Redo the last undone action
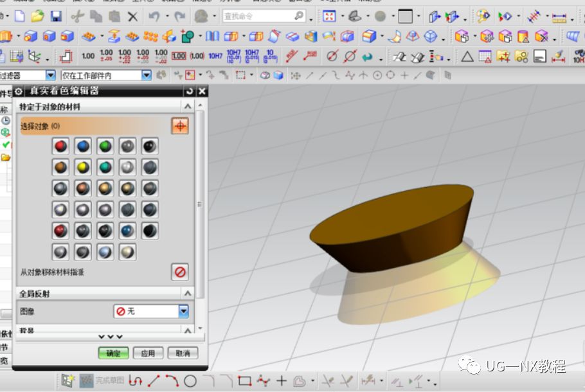Viewport: 585px width, 392px height. [x=180, y=16]
